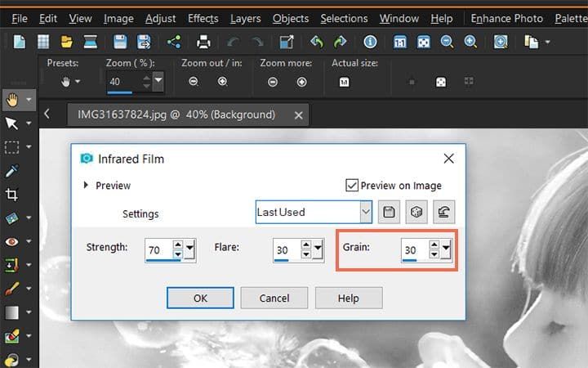The image size is (588, 368).
Task: Click the Strength value field showing 70
Action: click(x=159, y=249)
